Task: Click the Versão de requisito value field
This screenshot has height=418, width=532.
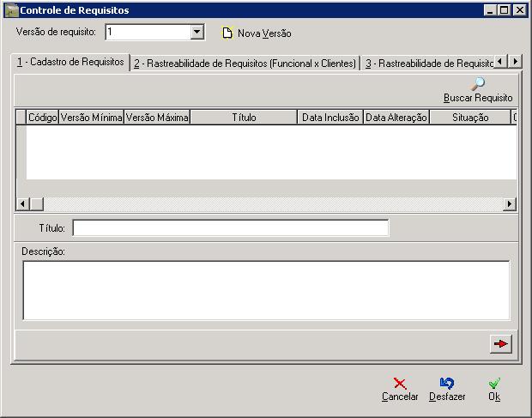Action: pyautogui.click(x=148, y=32)
